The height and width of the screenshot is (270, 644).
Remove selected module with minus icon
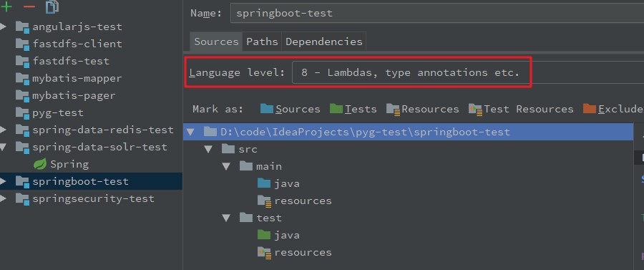coord(29,7)
